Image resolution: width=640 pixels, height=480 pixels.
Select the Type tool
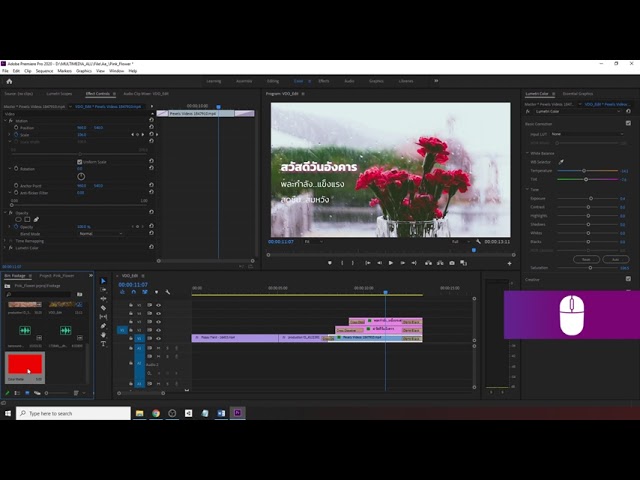point(103,344)
